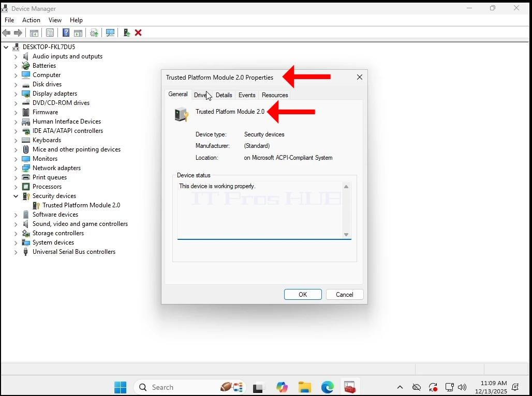Click OK in the Properties dialog

coord(303,295)
